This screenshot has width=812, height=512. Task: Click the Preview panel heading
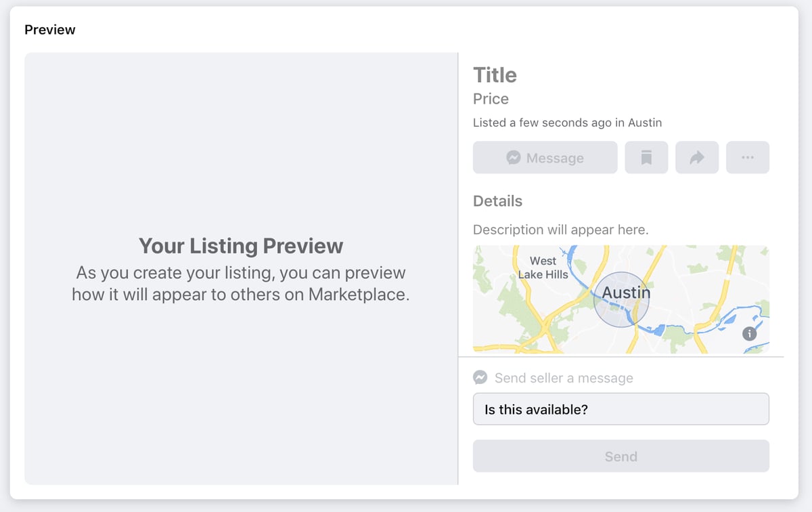49,29
